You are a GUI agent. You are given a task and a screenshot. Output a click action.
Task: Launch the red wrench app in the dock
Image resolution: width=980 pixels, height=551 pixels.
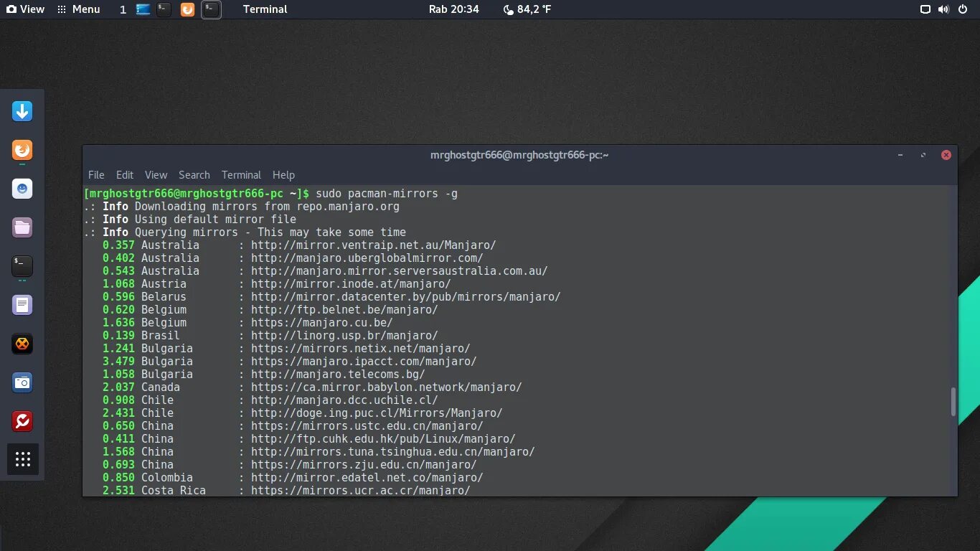22,421
